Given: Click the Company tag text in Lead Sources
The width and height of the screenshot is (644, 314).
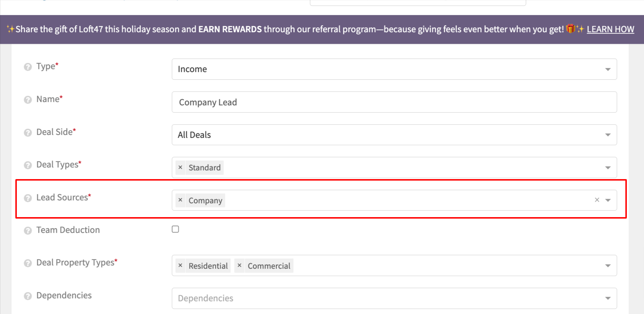Looking at the screenshot, I should coord(205,200).
